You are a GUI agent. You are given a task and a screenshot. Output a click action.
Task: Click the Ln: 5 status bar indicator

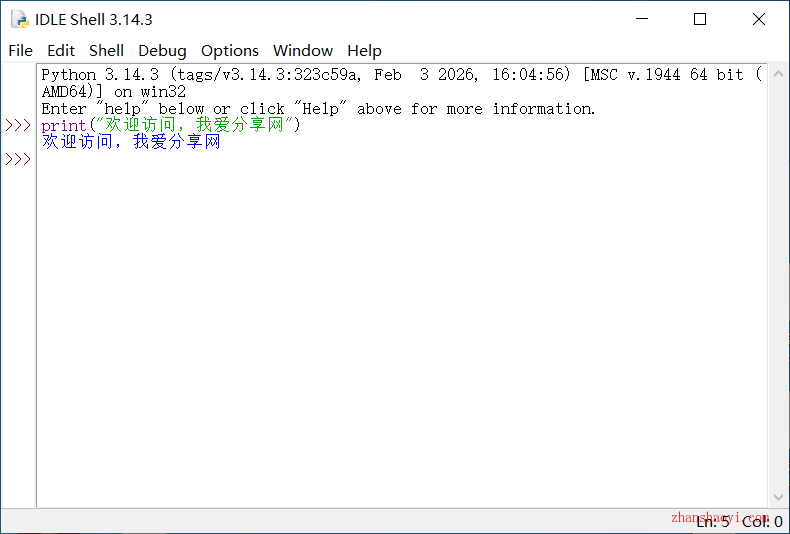pos(713,522)
